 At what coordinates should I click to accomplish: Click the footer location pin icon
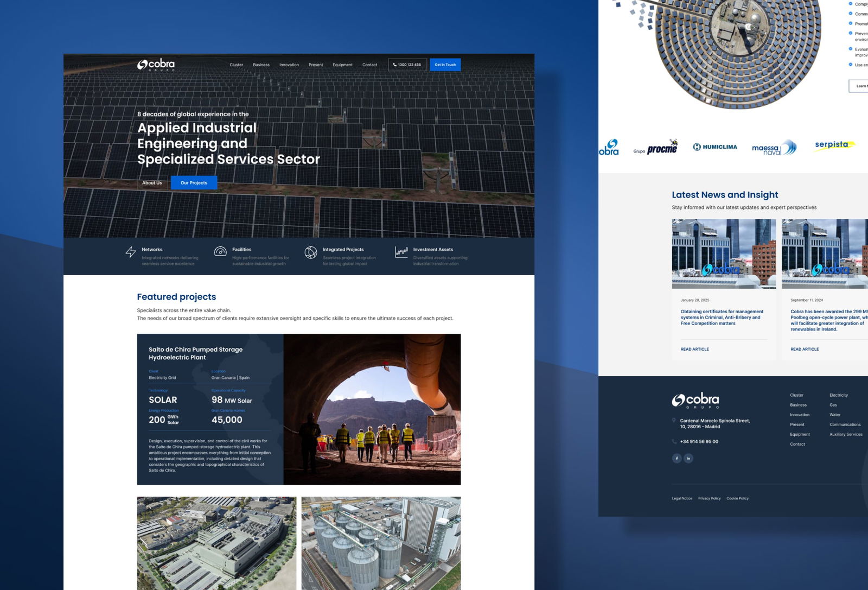coord(674,421)
